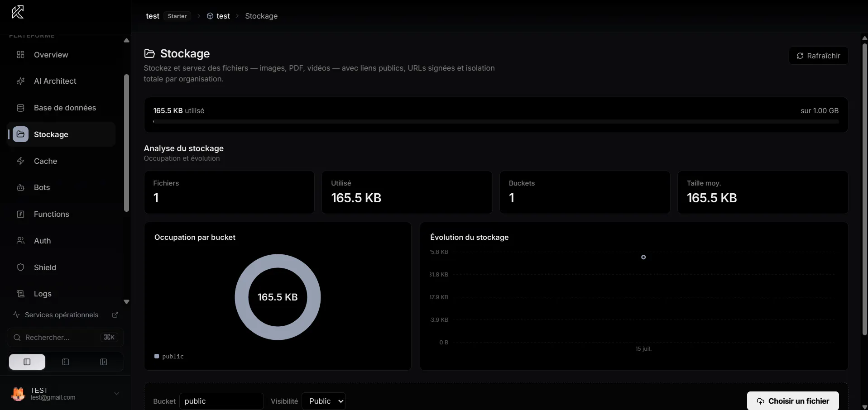This screenshot has width=868, height=410.
Task: Click the AI Architect sparkle icon
Action: pyautogui.click(x=20, y=81)
